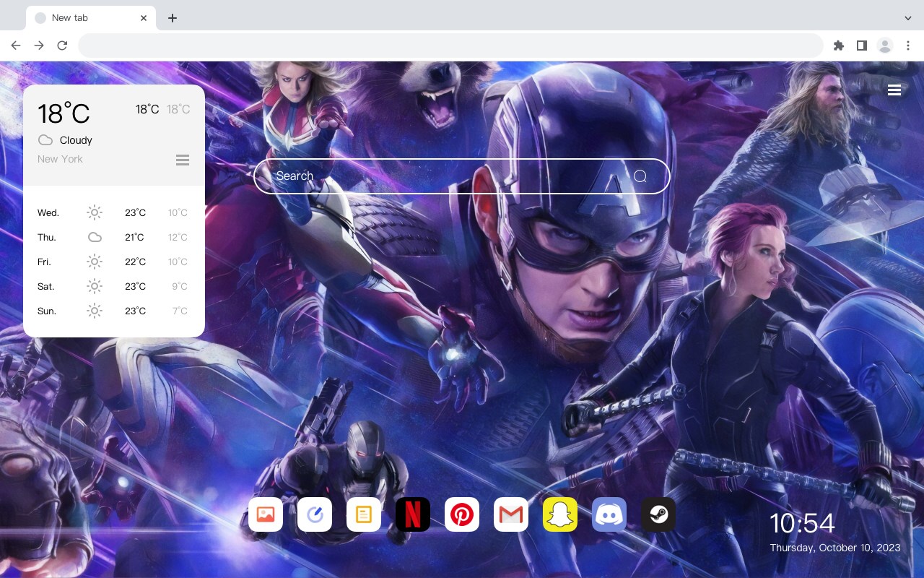Select the Fri. forecast row

tap(114, 262)
